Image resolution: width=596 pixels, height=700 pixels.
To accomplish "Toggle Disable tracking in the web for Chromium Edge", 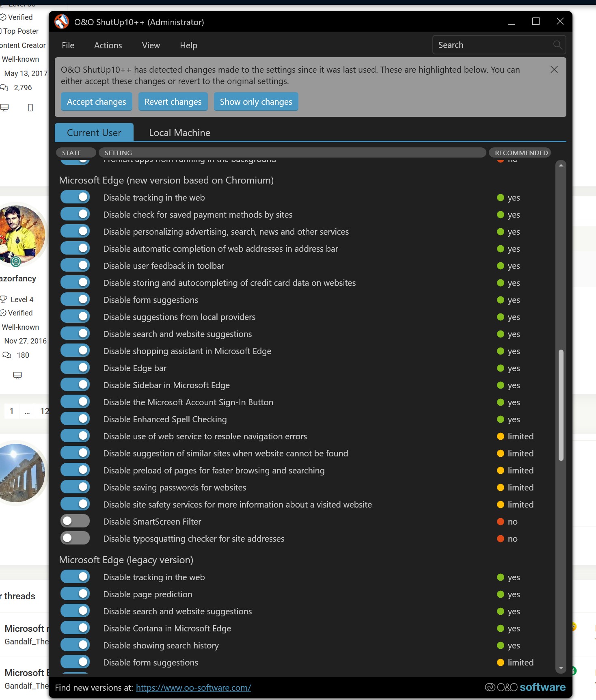I will [x=75, y=197].
